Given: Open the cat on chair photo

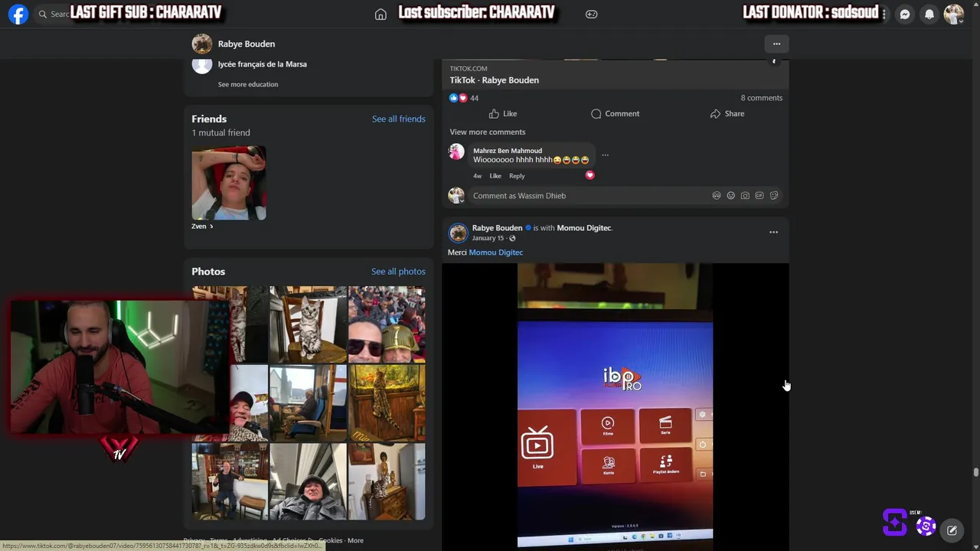Looking at the screenshot, I should point(308,324).
